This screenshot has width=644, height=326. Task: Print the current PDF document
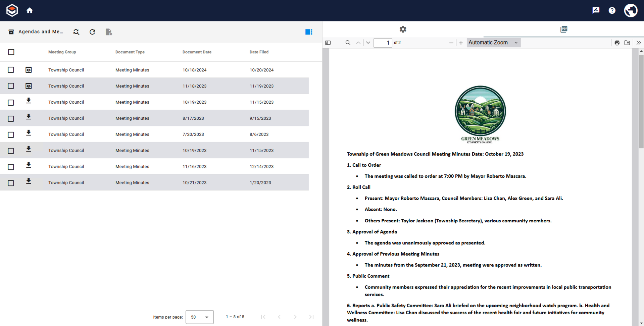click(617, 43)
